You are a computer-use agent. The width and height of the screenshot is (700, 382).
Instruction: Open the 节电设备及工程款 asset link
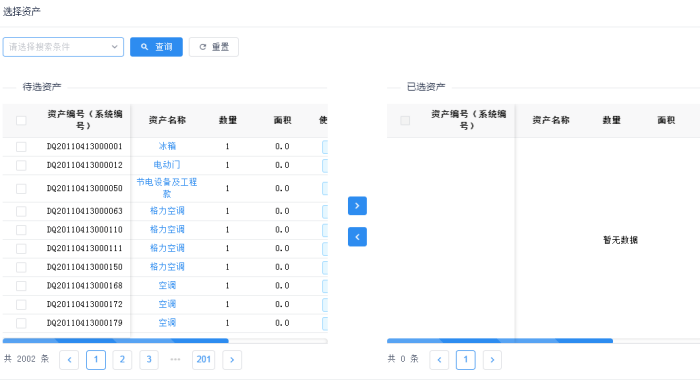coord(167,188)
